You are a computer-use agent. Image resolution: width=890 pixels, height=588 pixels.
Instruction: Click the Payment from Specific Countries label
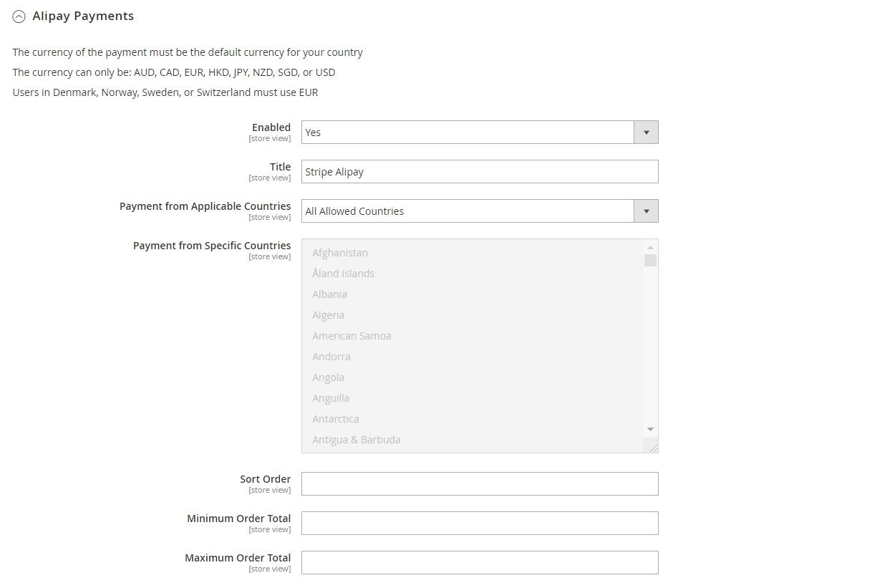(212, 246)
